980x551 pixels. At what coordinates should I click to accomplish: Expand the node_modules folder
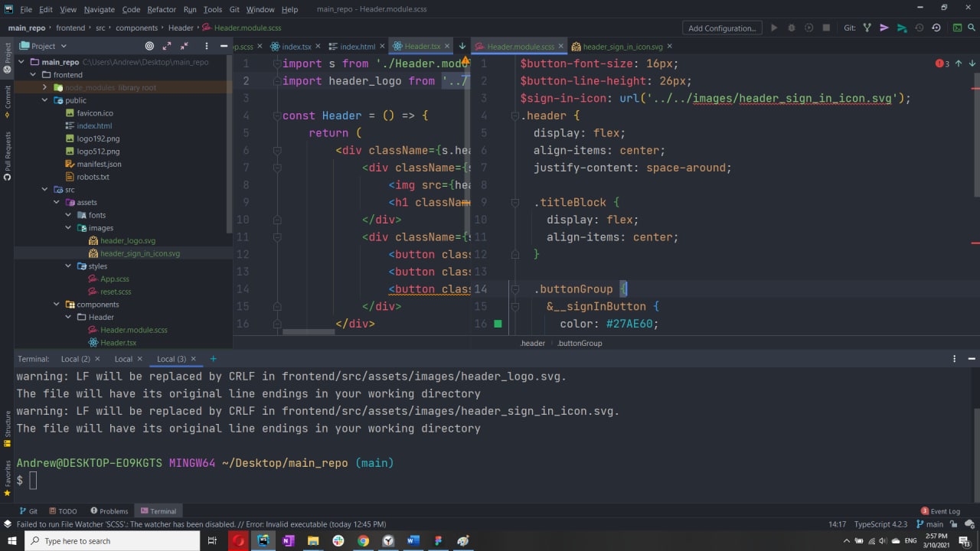[x=45, y=87]
